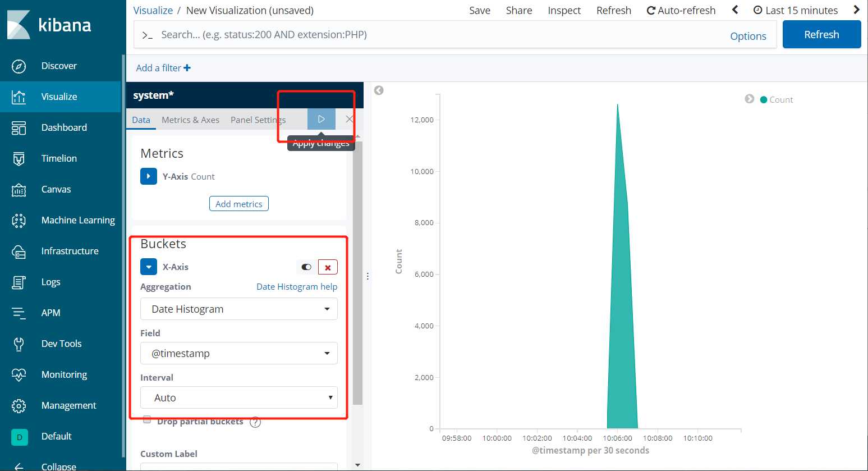Move time range backward
This screenshot has height=471, width=868.
(735, 10)
